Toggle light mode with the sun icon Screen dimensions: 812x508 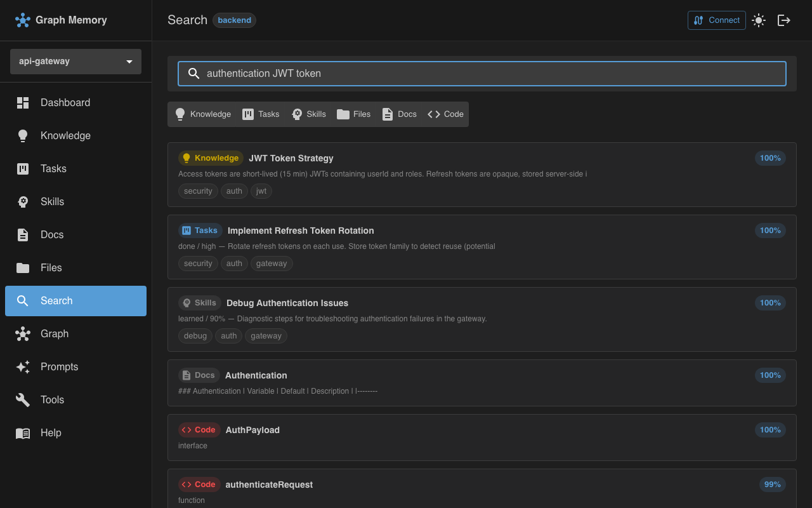click(x=759, y=20)
